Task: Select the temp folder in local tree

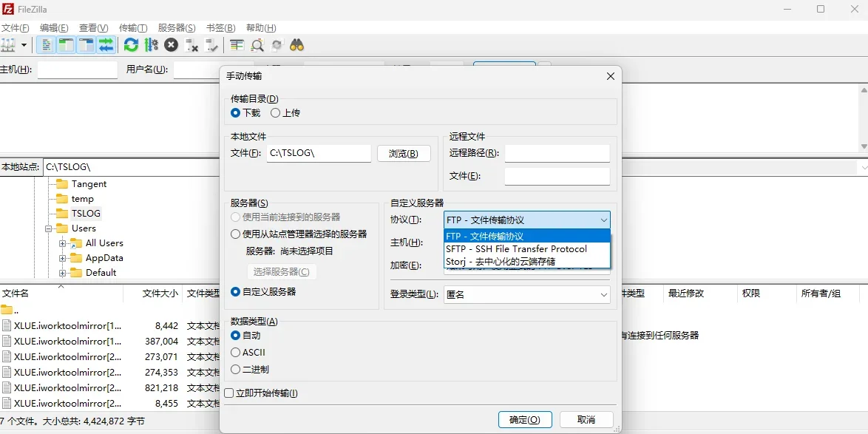Action: pos(83,199)
